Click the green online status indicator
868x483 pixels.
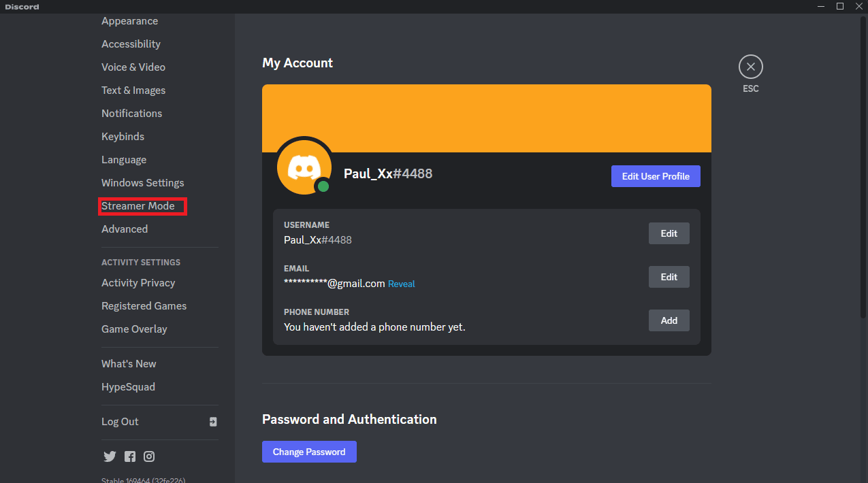click(323, 186)
